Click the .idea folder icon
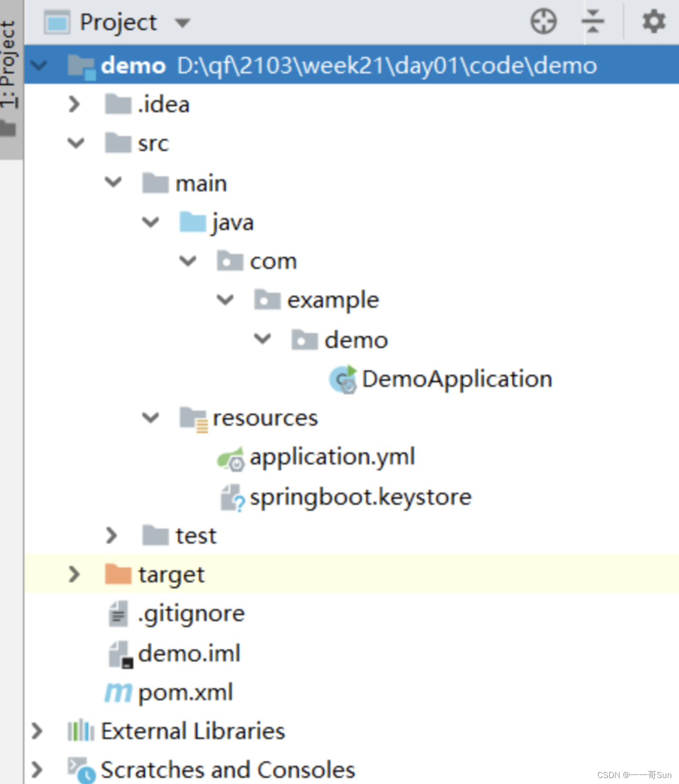 [118, 104]
